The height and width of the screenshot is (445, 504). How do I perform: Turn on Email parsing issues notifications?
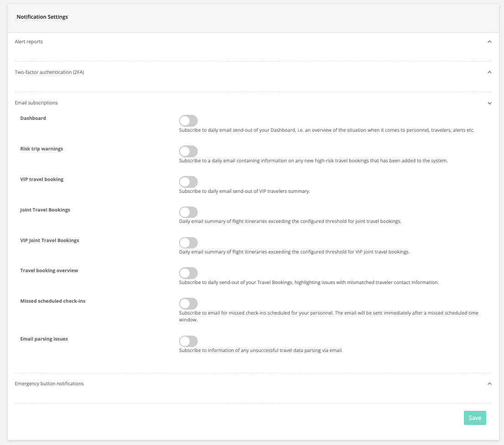(188, 341)
